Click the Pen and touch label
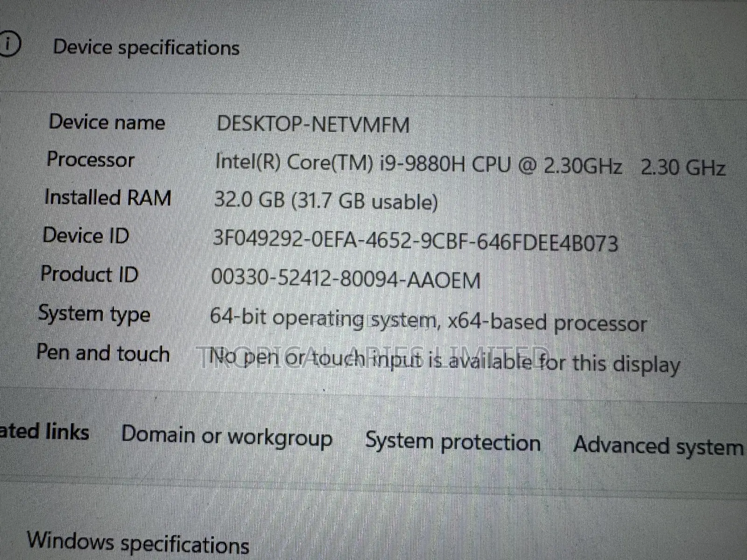 point(103,353)
